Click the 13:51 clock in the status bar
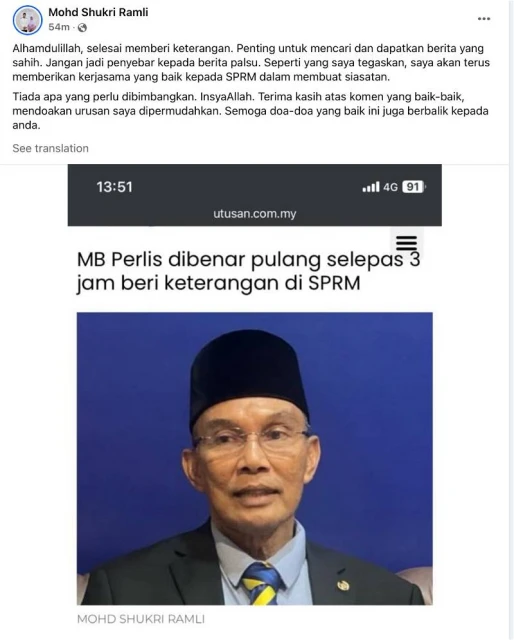This screenshot has height=640, width=514. 114,187
